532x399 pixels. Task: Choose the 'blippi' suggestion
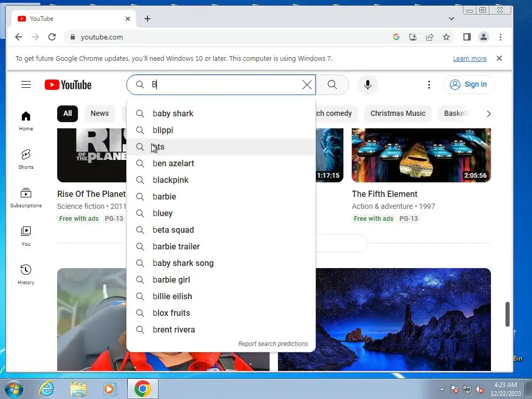pos(221,130)
